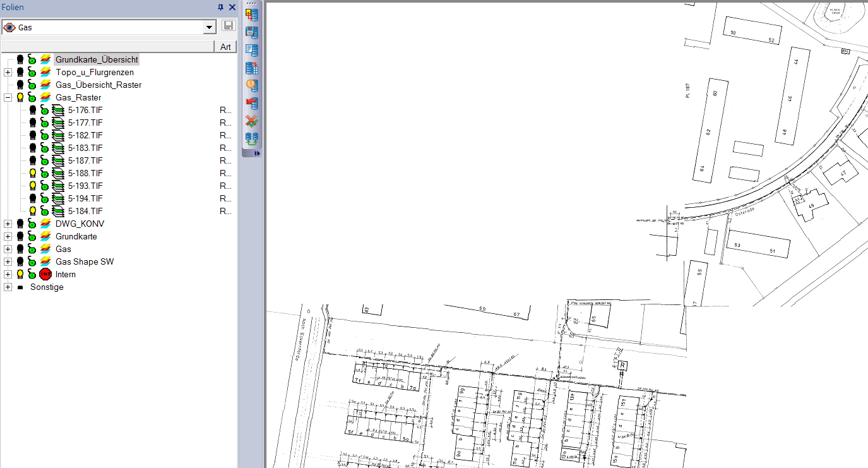Turn on lightbulb for 5-176.TIF
This screenshot has width=868, height=468.
(x=33, y=110)
